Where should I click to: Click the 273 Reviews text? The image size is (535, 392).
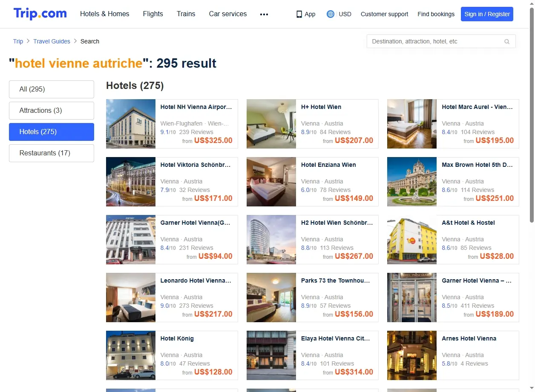point(196,306)
